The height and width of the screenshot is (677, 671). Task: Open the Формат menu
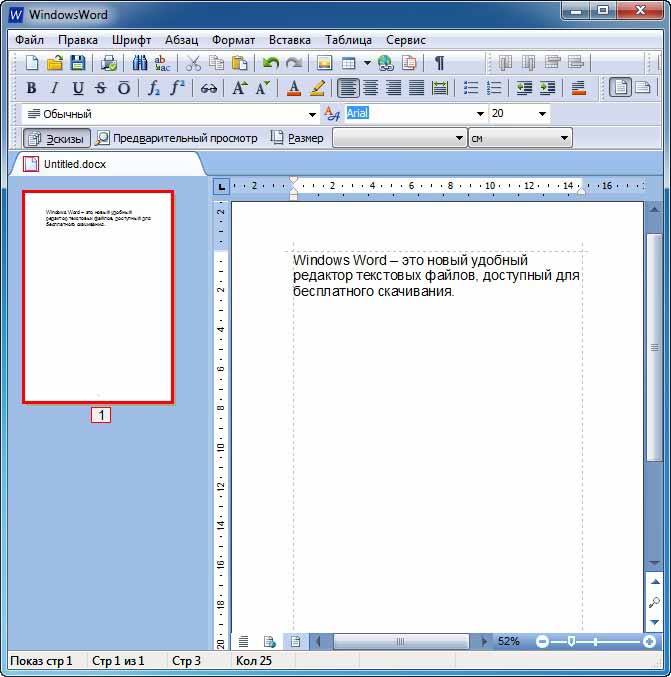click(x=233, y=40)
